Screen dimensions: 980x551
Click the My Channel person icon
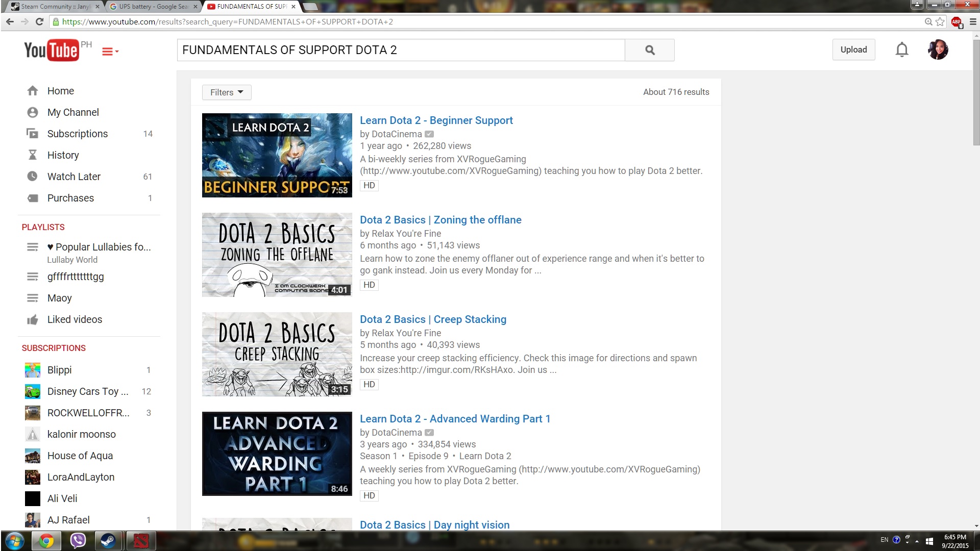pos(33,112)
